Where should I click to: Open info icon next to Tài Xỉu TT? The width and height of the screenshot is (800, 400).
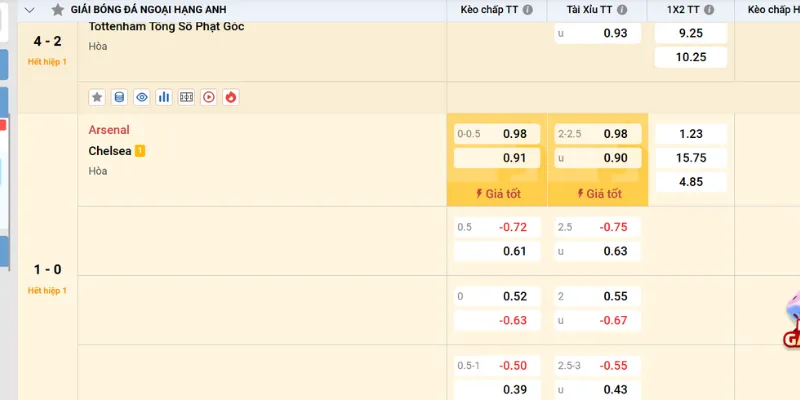621,10
